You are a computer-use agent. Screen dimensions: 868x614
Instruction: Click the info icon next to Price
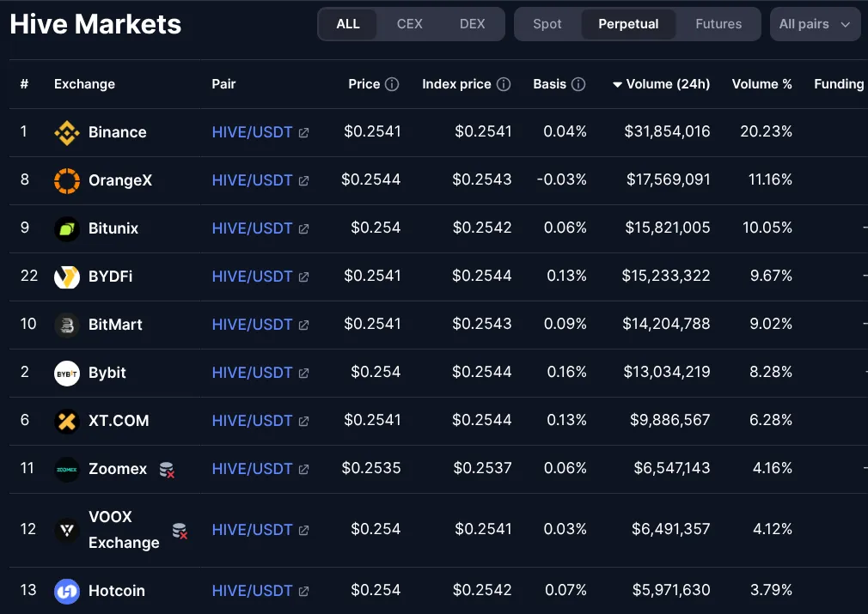pos(392,84)
